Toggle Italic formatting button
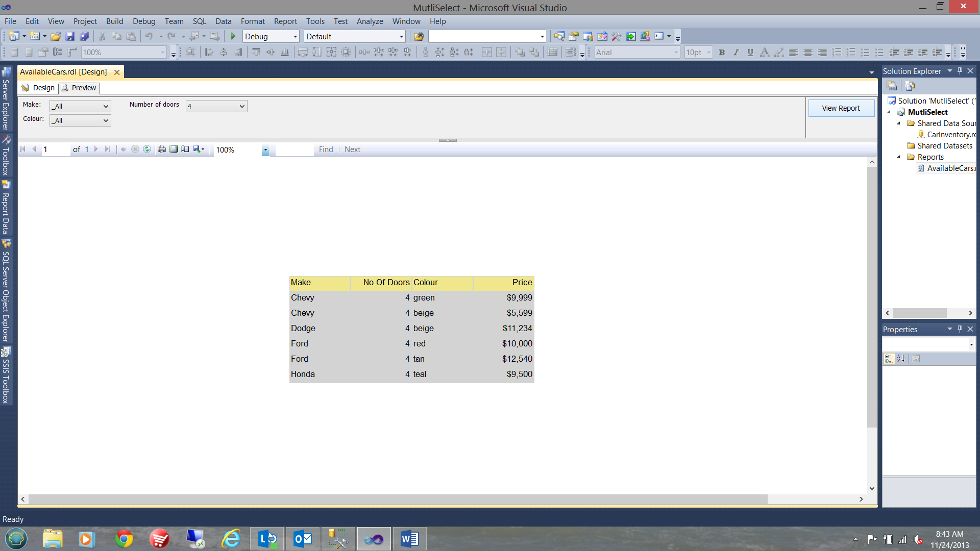 (x=736, y=52)
